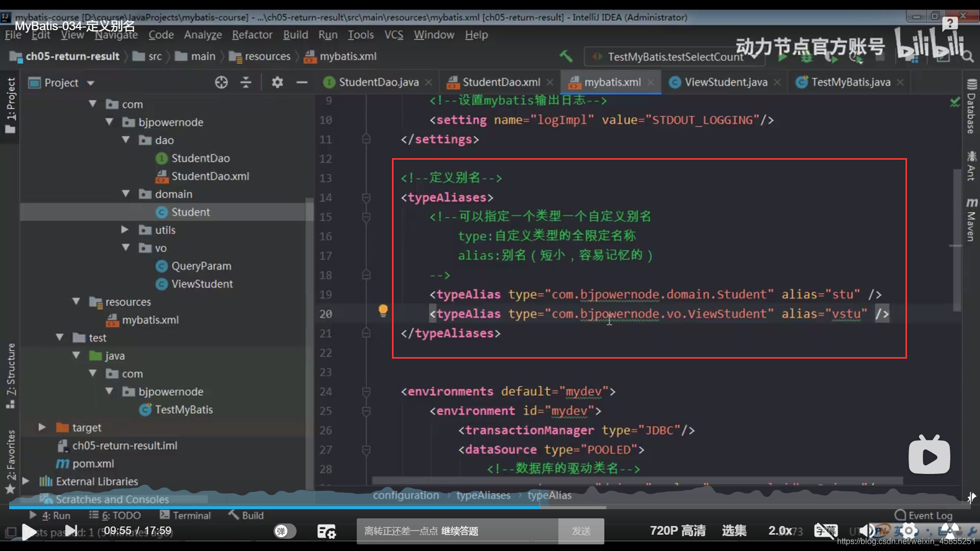980x551 pixels.
Task: Open Project panel gear settings
Action: 277,82
